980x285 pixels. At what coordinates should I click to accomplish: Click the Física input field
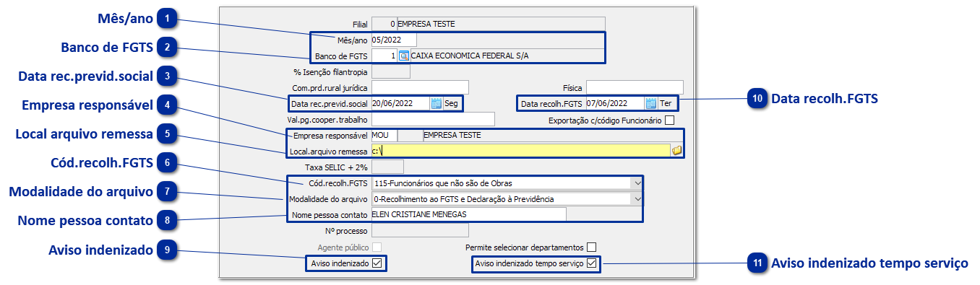pos(635,87)
